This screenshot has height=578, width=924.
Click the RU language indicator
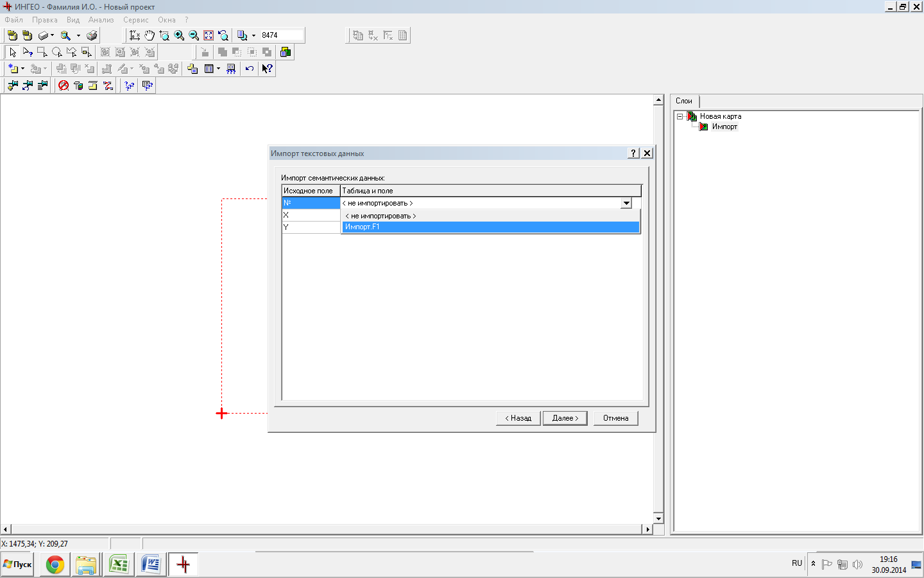(797, 563)
